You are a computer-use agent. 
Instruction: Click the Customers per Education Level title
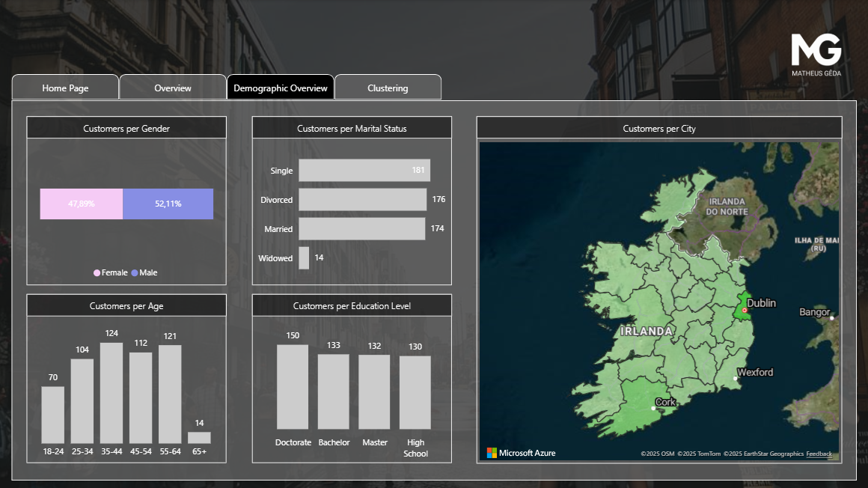352,306
